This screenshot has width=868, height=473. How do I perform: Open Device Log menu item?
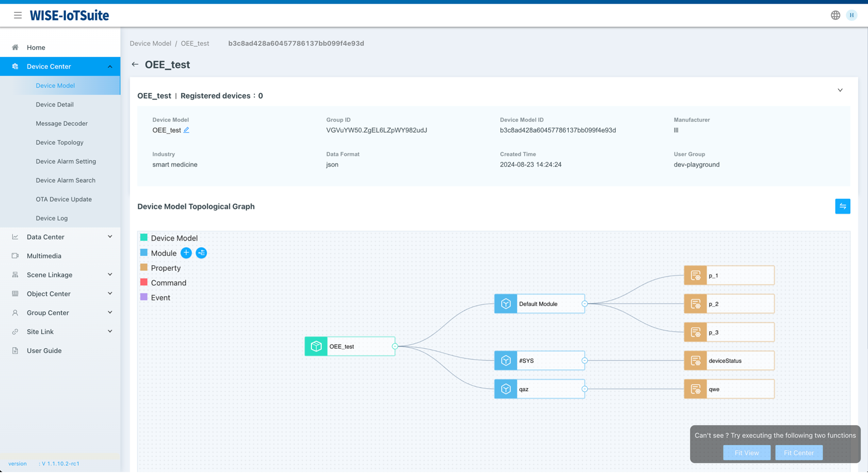(x=60, y=218)
